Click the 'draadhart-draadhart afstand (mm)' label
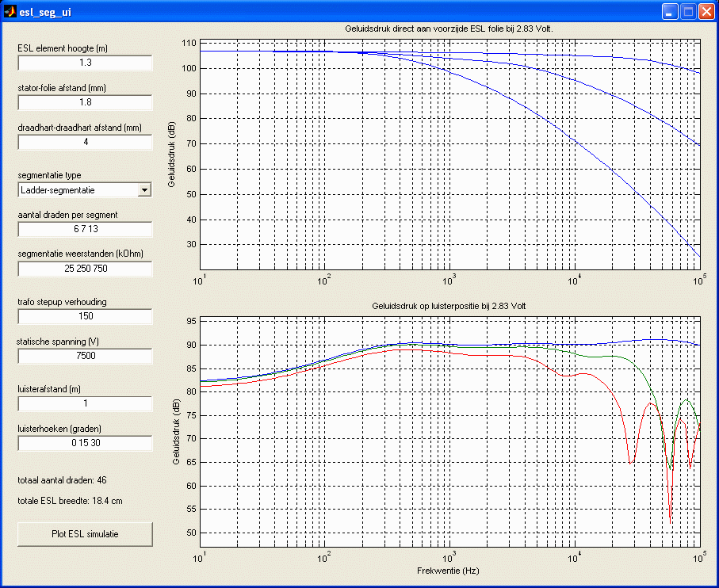 click(80, 128)
